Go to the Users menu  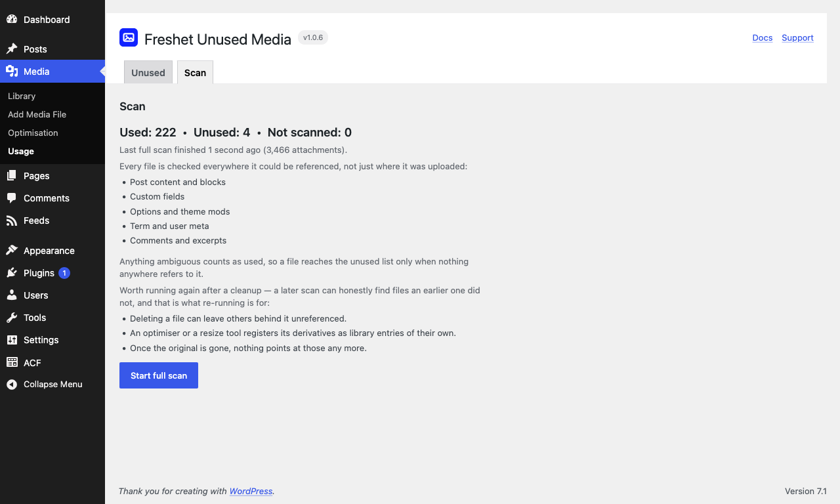[x=52, y=295]
